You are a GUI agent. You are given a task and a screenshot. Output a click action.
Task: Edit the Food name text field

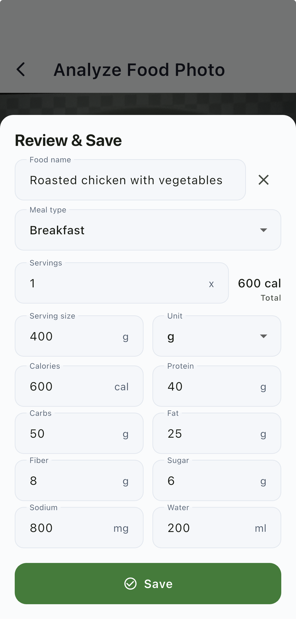point(130,180)
